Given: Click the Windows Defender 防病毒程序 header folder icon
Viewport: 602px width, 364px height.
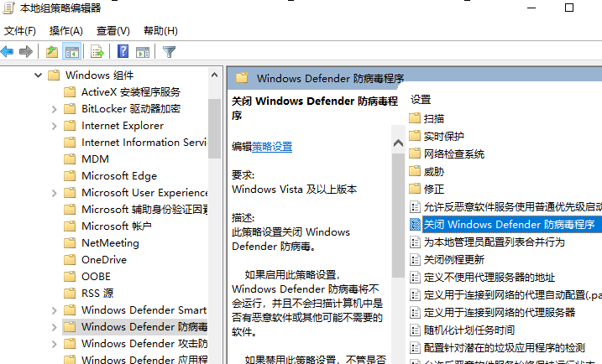Looking at the screenshot, I should (x=242, y=78).
